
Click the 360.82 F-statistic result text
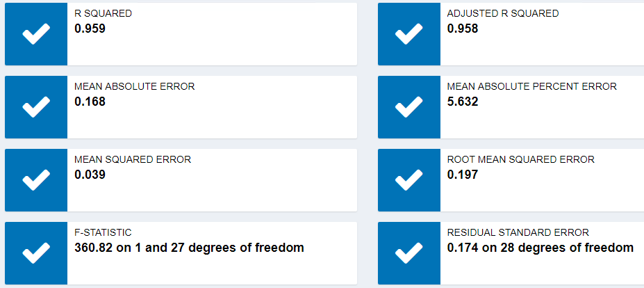click(189, 248)
